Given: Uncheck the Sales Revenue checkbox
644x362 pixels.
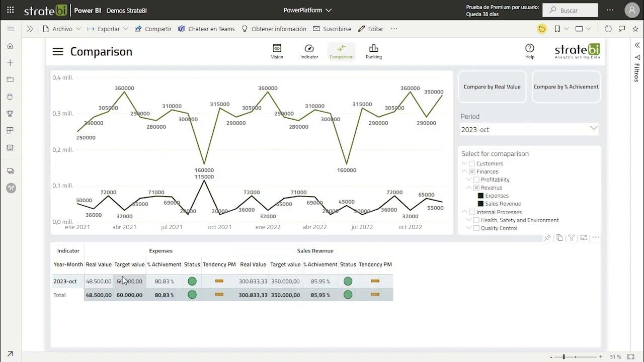Looking at the screenshot, I should [x=480, y=204].
